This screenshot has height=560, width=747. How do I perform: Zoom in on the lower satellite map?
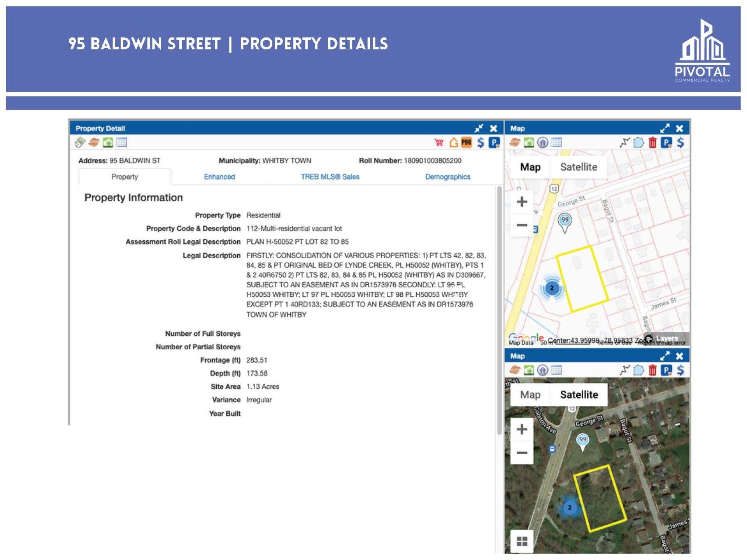pyautogui.click(x=522, y=429)
